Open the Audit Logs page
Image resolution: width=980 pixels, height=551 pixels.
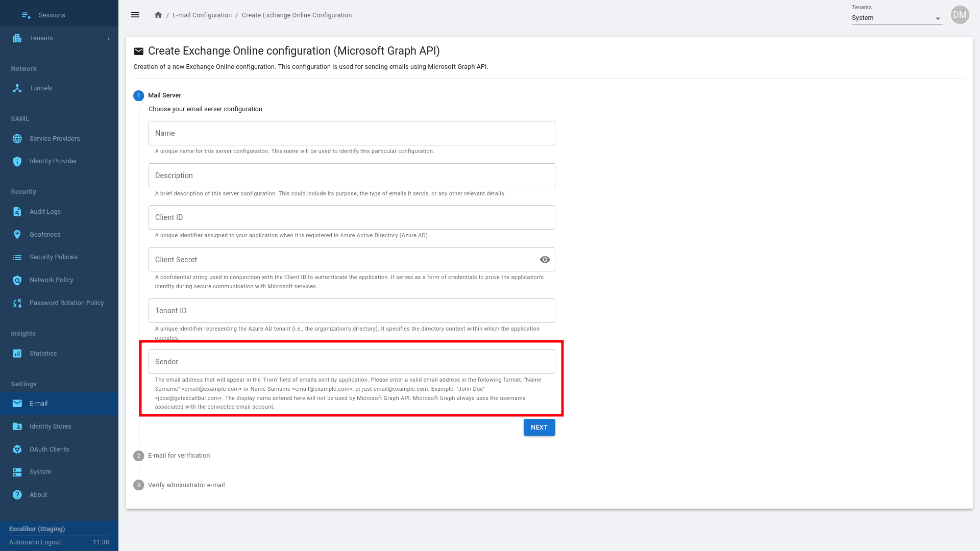pos(45,212)
